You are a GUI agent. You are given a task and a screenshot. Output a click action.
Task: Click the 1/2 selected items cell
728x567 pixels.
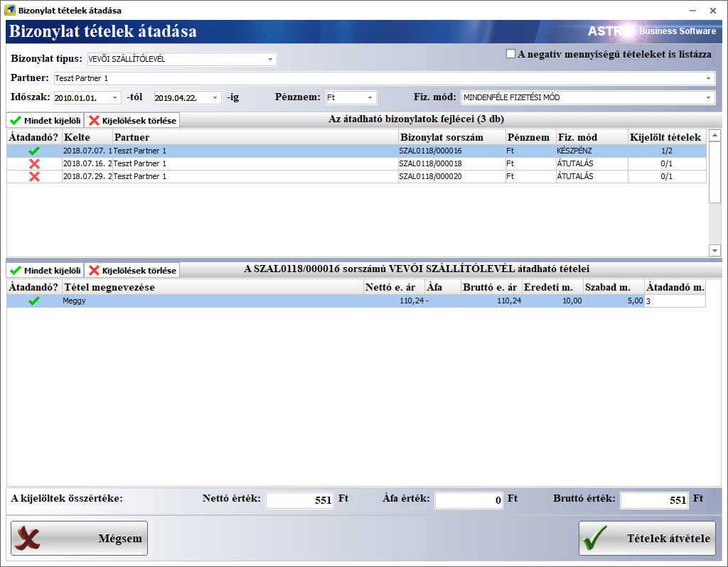(667, 151)
